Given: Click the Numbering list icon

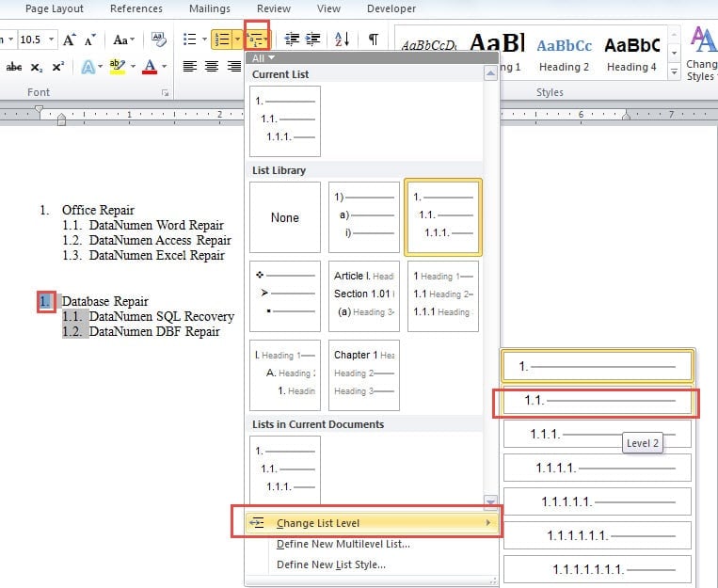Looking at the screenshot, I should 222,40.
